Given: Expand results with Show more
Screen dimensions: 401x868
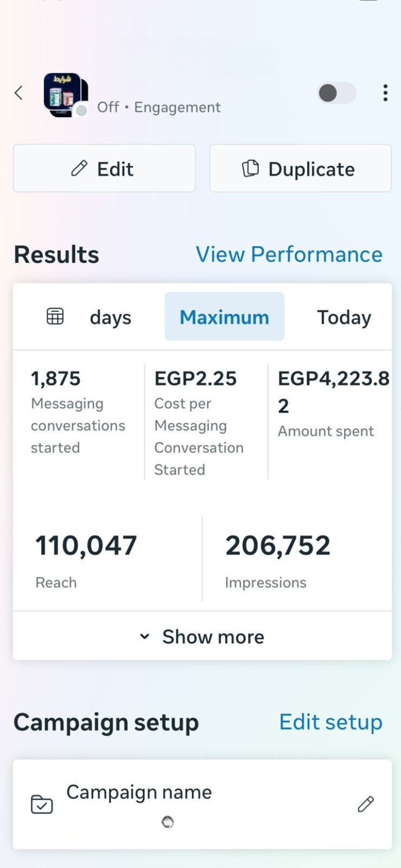Looking at the screenshot, I should tap(213, 636).
